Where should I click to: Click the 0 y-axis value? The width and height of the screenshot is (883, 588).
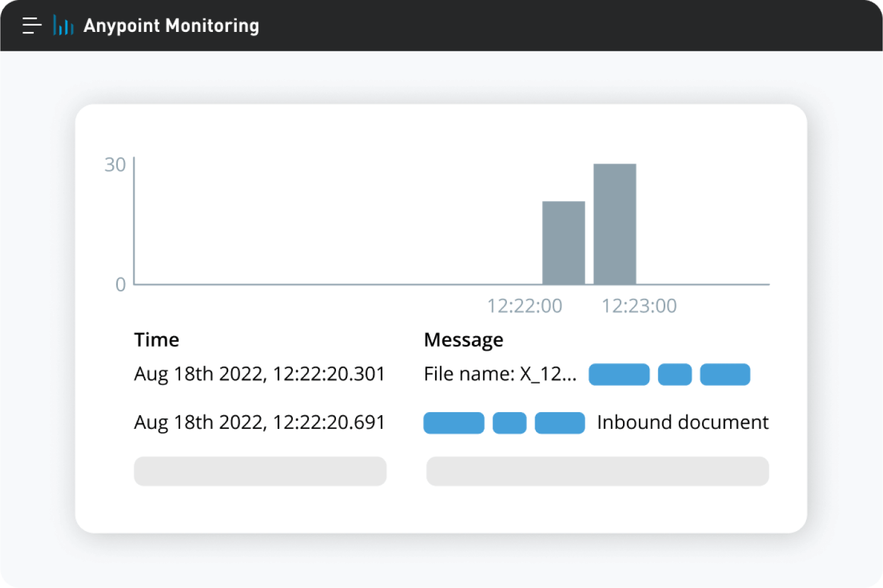pos(120,285)
